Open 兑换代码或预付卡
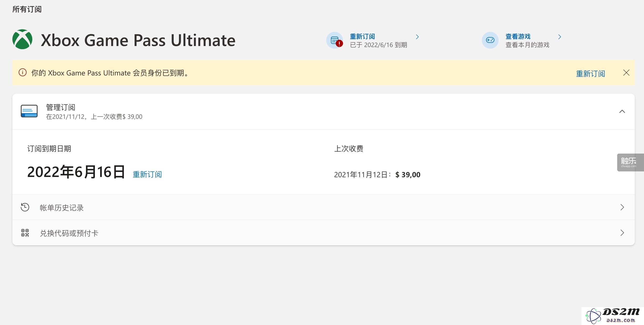The height and width of the screenshot is (325, 644). click(x=323, y=233)
